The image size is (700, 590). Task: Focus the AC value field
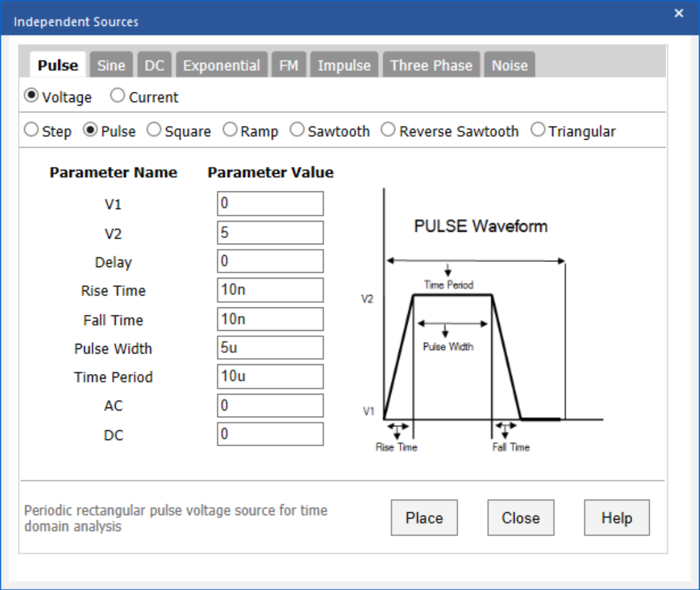pyautogui.click(x=270, y=405)
